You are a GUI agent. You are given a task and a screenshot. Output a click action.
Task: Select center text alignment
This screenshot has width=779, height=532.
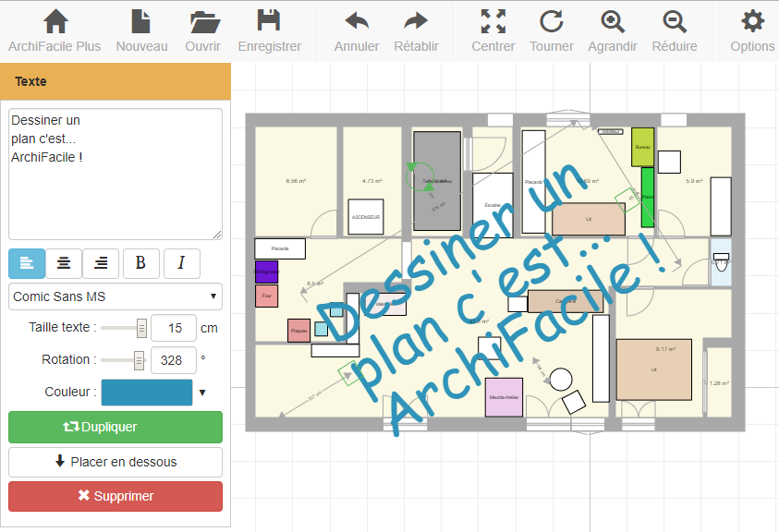pos(64,263)
